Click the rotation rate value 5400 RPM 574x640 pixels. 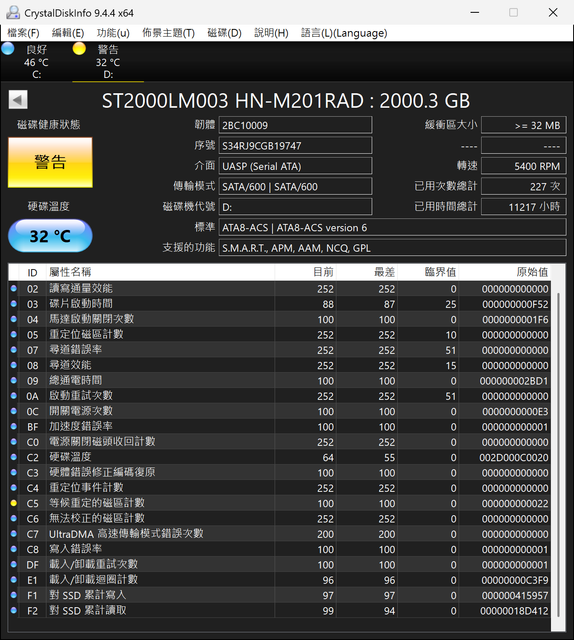[x=524, y=166]
